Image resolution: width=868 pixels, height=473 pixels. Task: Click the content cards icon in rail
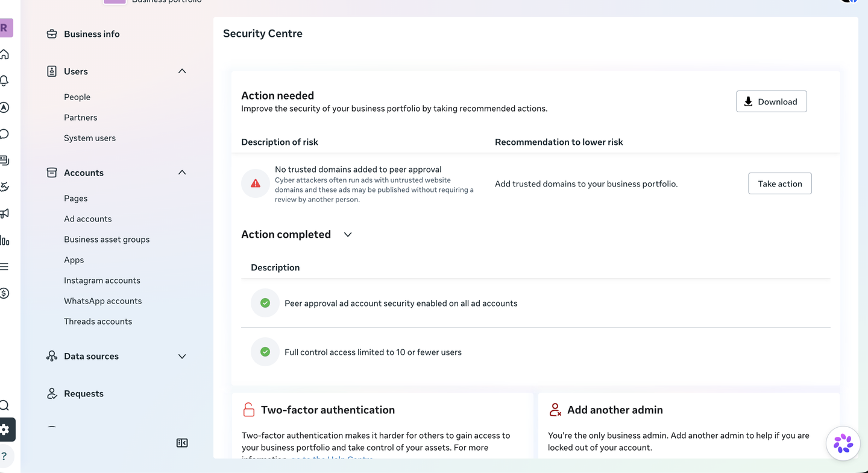click(x=4, y=160)
